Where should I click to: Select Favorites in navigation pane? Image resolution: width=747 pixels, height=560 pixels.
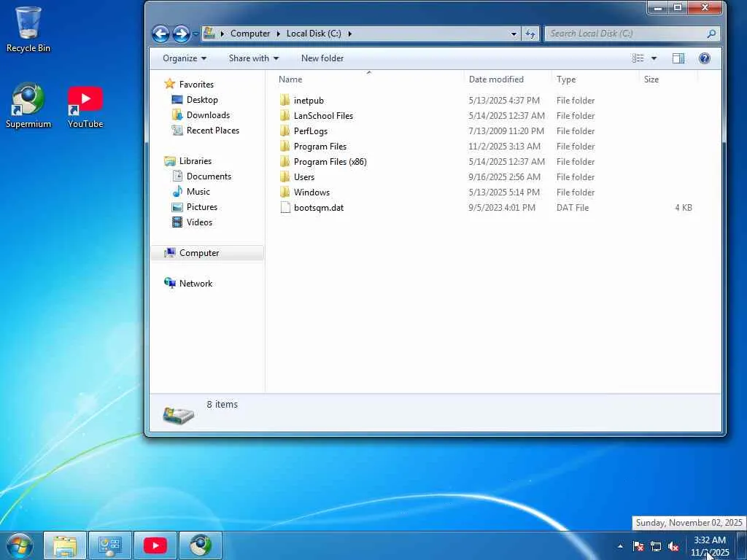(x=196, y=85)
